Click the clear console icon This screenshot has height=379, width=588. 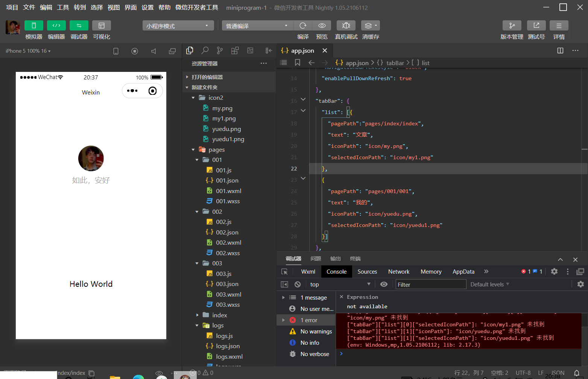click(x=298, y=285)
